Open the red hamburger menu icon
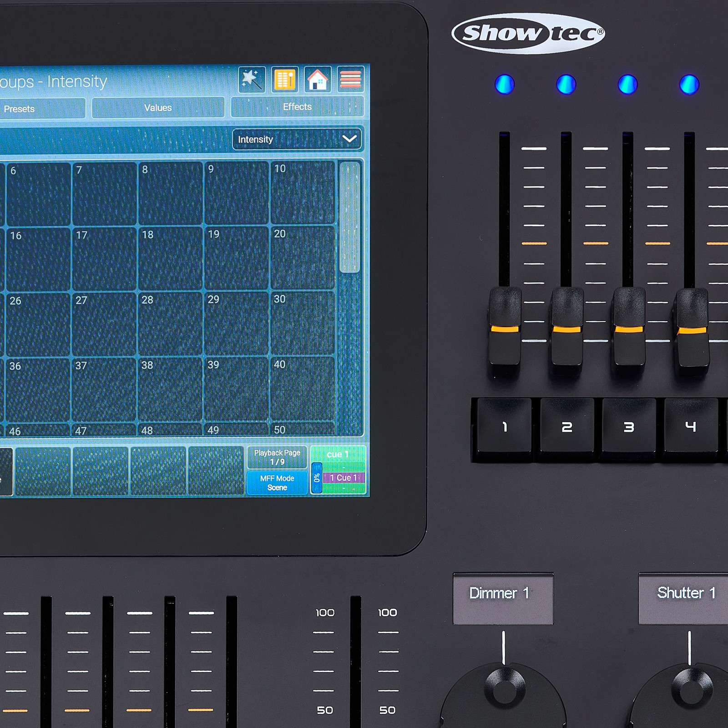728x728 pixels. (351, 80)
